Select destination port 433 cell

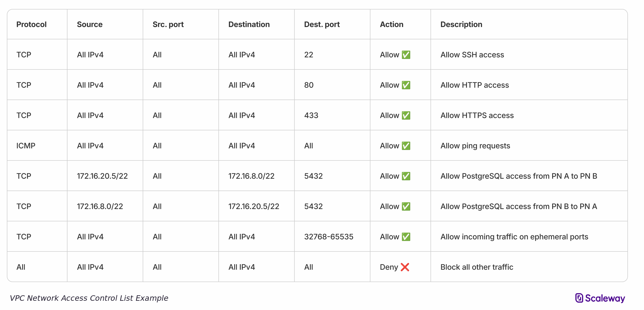point(311,115)
